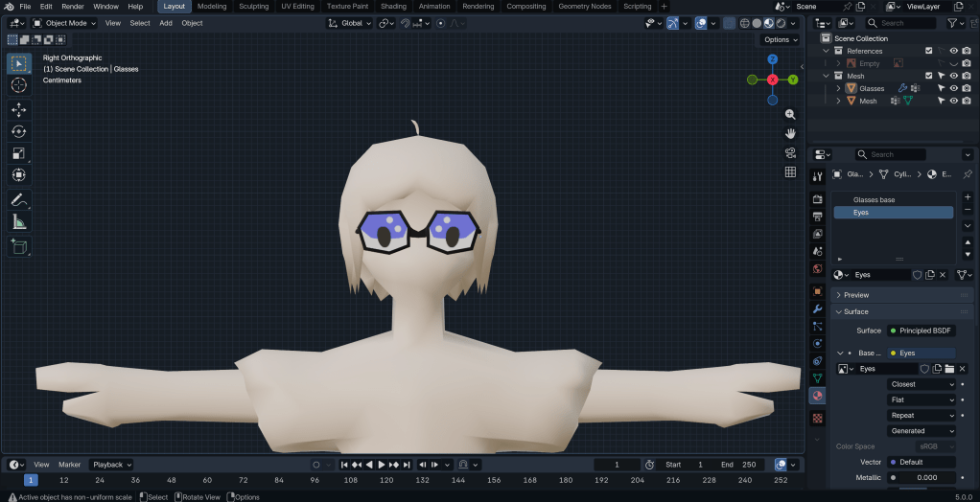Viewport: 980px width, 502px height.
Task: Open the Object Mode dropdown
Action: 63,23
